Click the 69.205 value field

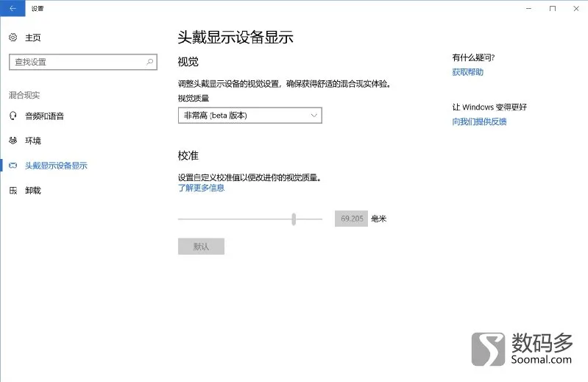pyautogui.click(x=351, y=219)
